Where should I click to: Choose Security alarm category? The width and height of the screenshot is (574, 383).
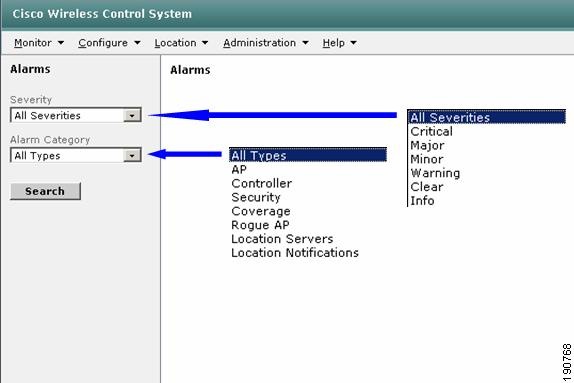coord(256,197)
